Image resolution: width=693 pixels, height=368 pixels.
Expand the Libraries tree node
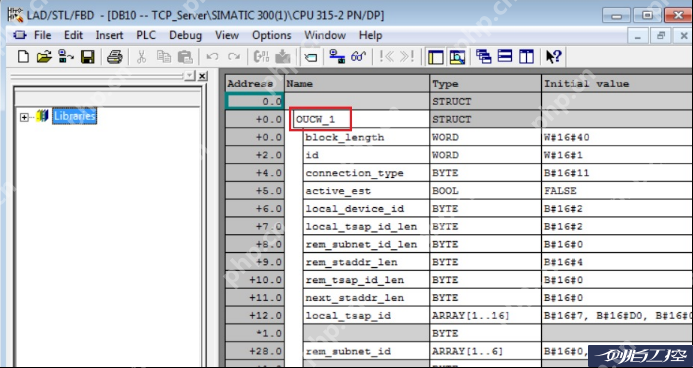24,117
